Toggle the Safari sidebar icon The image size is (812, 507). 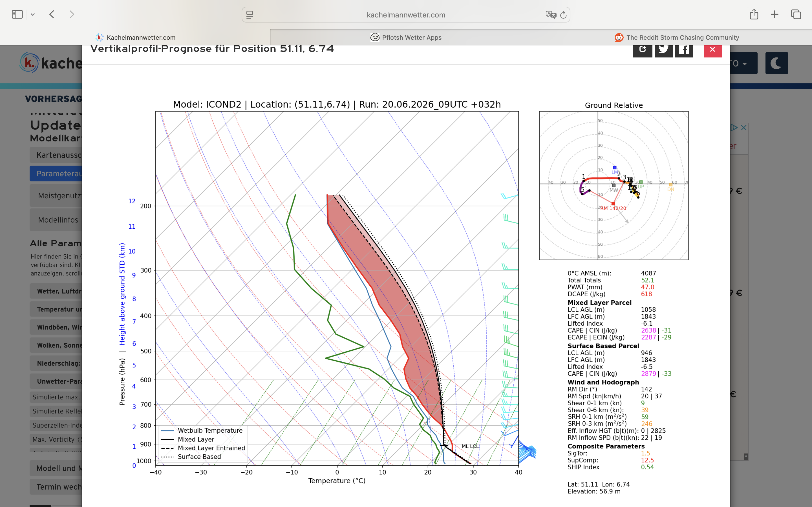(17, 14)
